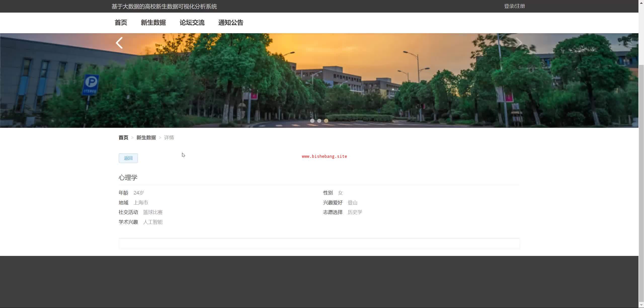
Task: Select the second carousel indicator dot
Action: pyautogui.click(x=319, y=121)
